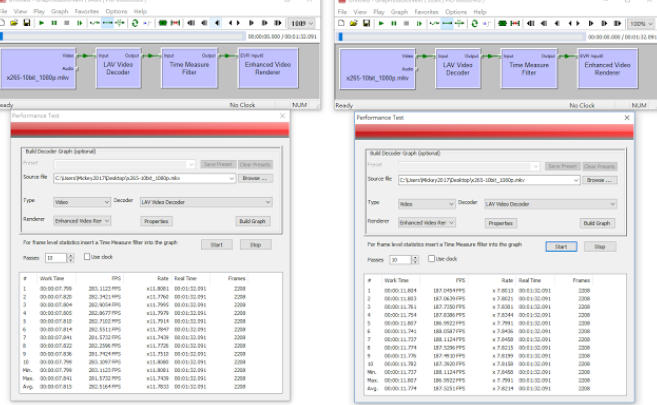Open Source file dropdown in left Performance Test

tap(231, 178)
